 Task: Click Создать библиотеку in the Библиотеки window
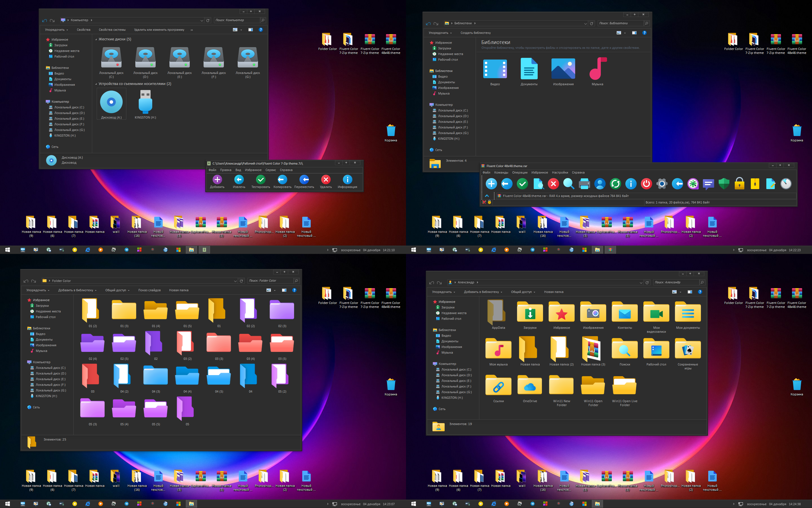[x=475, y=33]
